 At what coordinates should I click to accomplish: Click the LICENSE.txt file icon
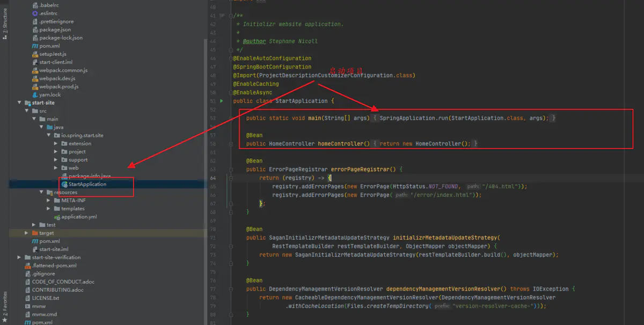tap(28, 298)
